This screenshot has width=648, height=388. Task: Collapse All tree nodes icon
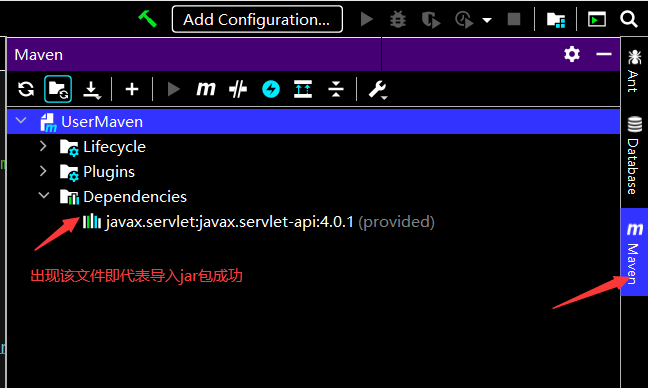[336, 89]
